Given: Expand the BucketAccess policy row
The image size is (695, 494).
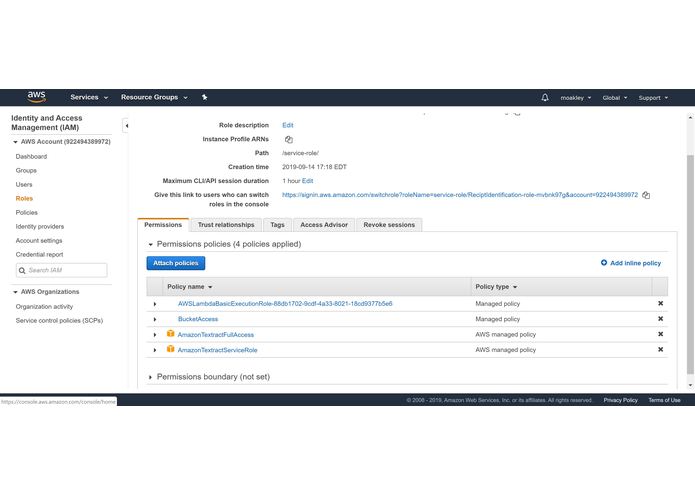Looking at the screenshot, I should [x=155, y=319].
